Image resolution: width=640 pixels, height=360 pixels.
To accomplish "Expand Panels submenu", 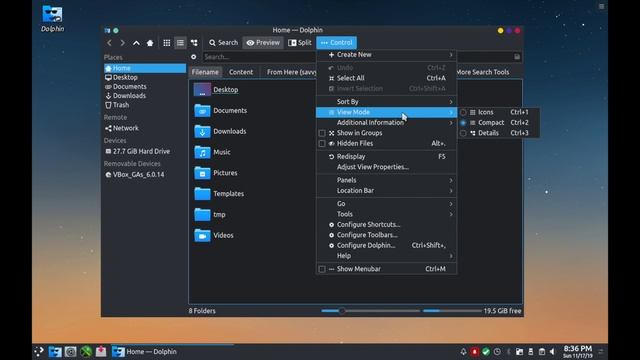I will tap(386, 180).
